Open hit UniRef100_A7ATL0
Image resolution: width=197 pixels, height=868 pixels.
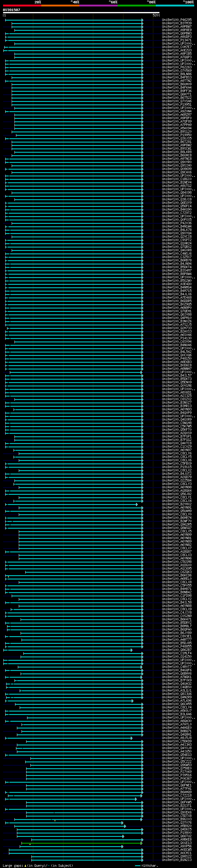[x=177, y=724]
